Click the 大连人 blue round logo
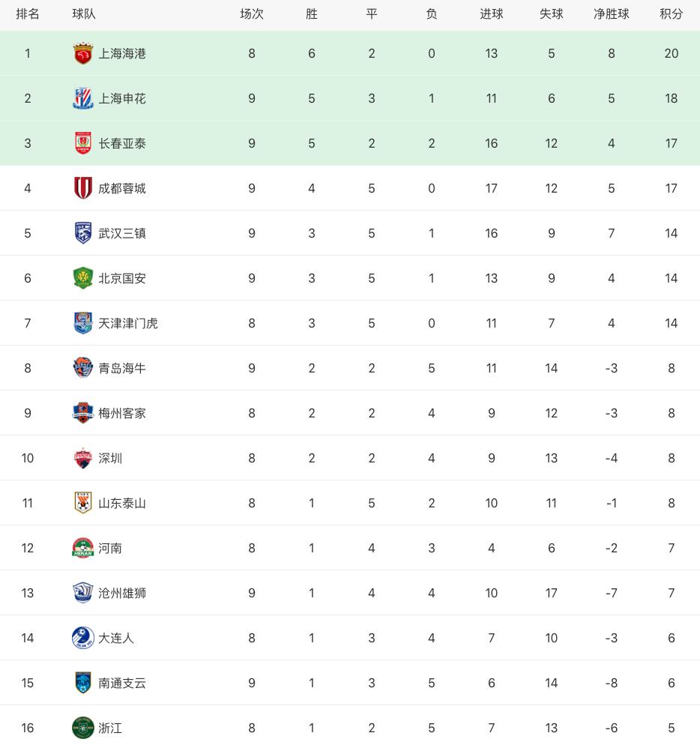 (82, 638)
